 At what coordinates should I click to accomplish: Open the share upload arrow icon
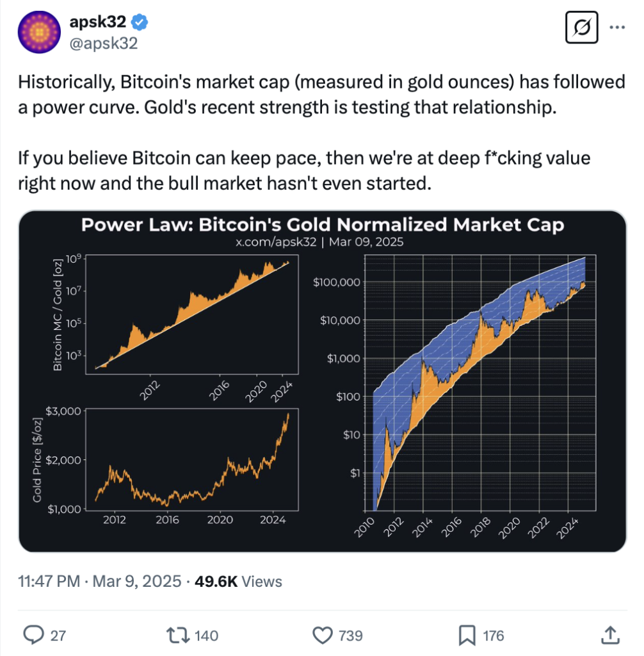coord(611,635)
